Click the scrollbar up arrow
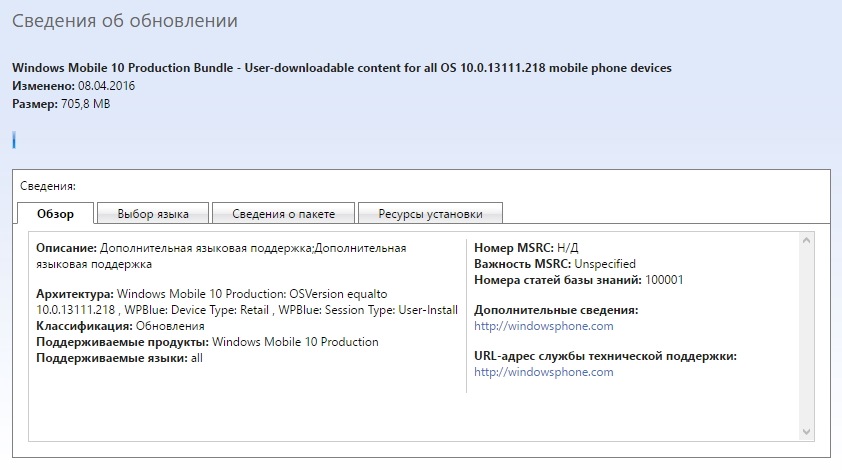842x470 pixels. pos(806,241)
